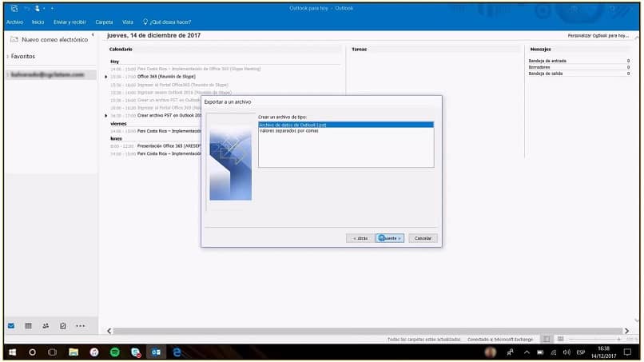This screenshot has width=644, height=362.
Task: Click Personalizar Outlook para hoy link
Action: (x=598, y=36)
